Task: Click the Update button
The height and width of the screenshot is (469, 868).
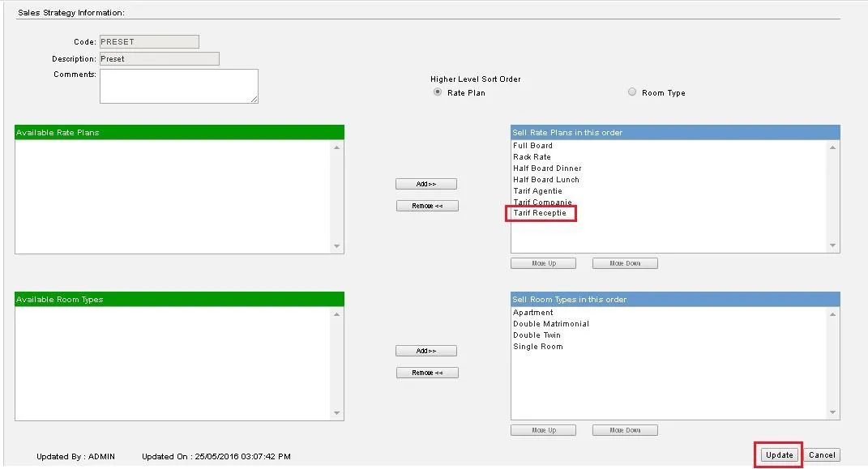Action: 780,455
